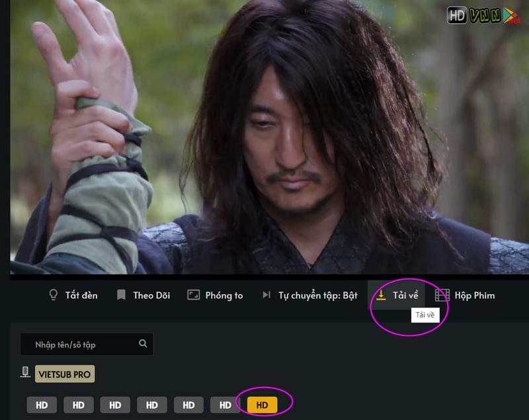Click the film strip icon for Hộp Phim
Screen dimensions: 529x420
click(x=442, y=295)
